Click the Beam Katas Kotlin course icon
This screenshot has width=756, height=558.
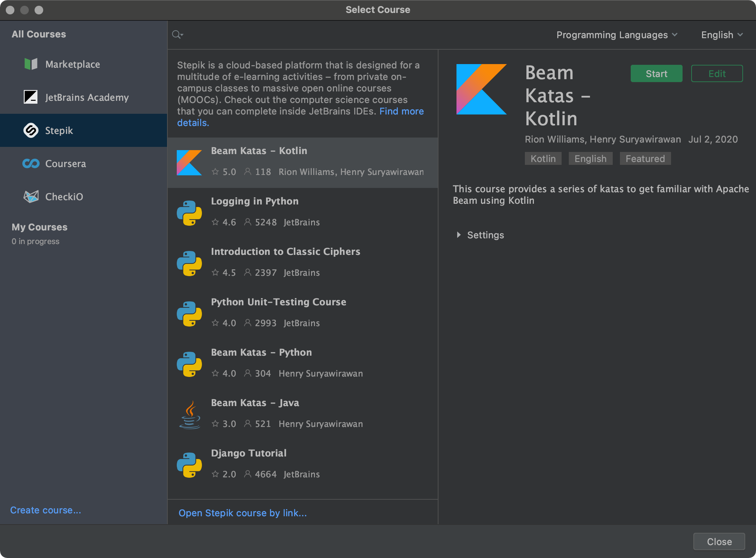(190, 161)
